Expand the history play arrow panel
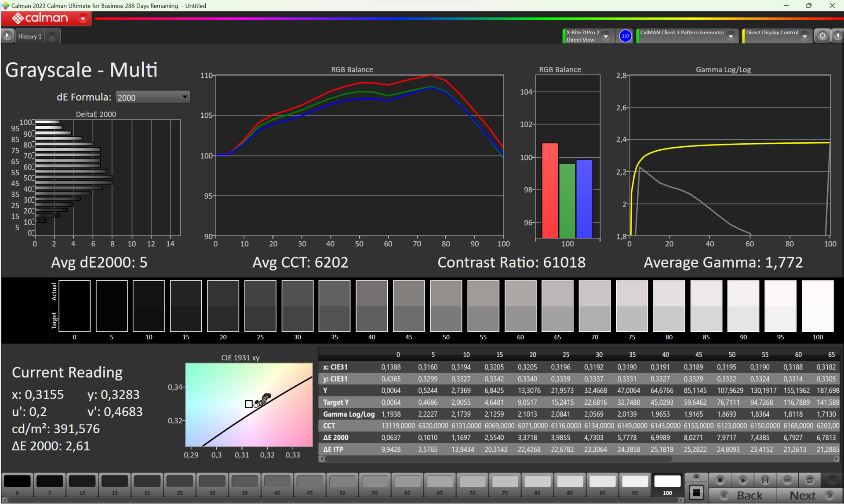Viewport: 844px width, 504px height. click(7, 36)
